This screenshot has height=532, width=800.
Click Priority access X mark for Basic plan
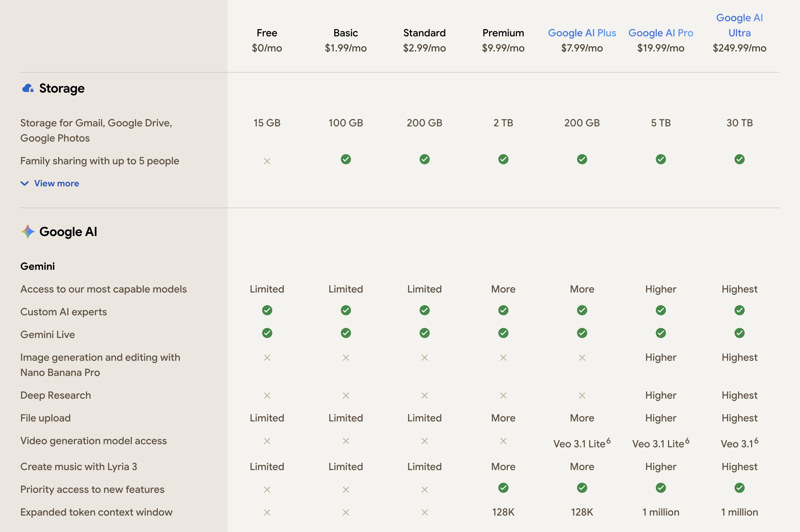(346, 490)
